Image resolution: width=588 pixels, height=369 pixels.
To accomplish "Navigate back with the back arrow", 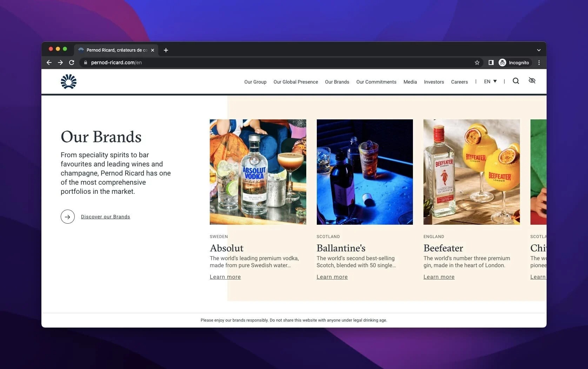I will point(49,62).
